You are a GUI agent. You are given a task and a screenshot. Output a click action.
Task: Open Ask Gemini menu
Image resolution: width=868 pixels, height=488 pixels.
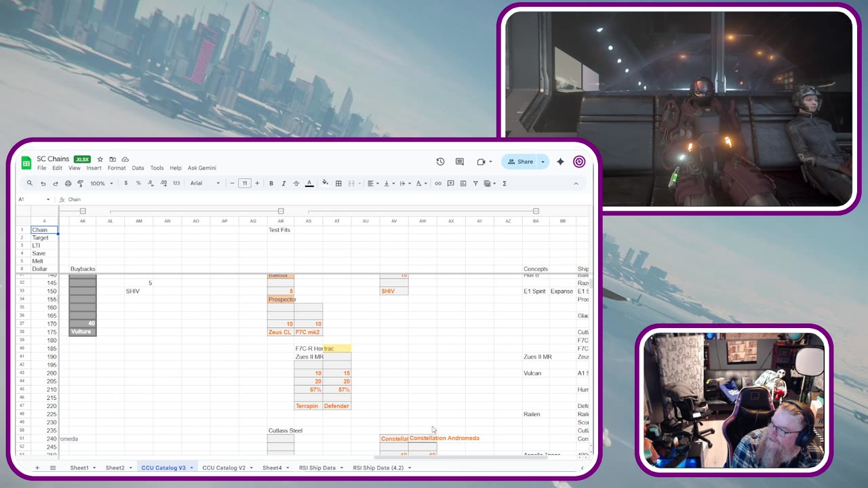tap(201, 168)
